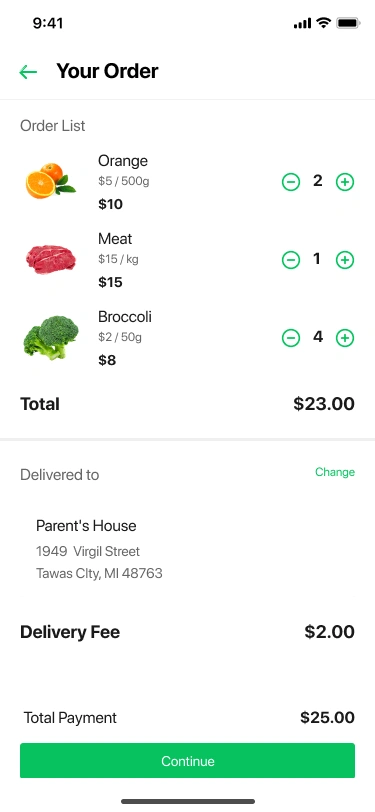Tap the battery icon in status bar
The height and width of the screenshot is (812, 375).
(x=348, y=23)
